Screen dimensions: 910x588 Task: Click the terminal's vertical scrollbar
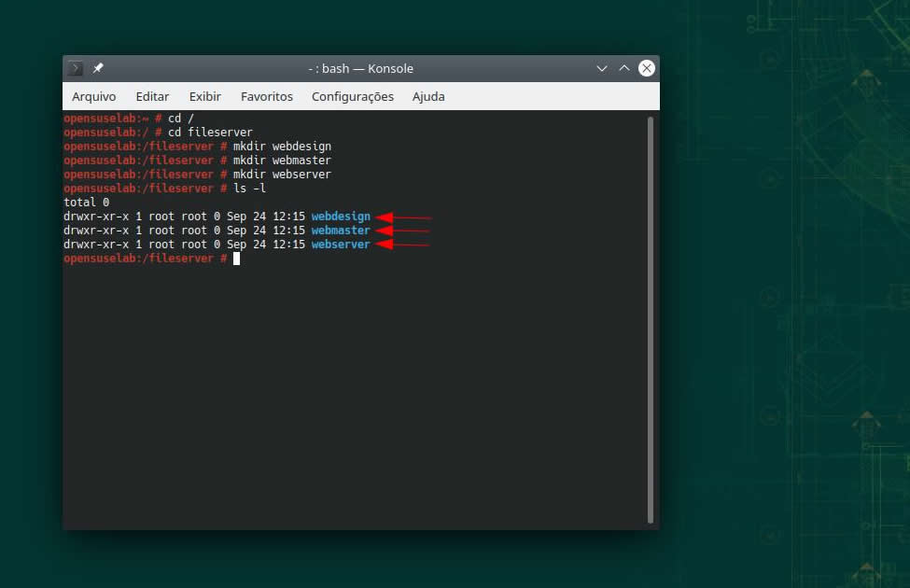tap(650, 317)
